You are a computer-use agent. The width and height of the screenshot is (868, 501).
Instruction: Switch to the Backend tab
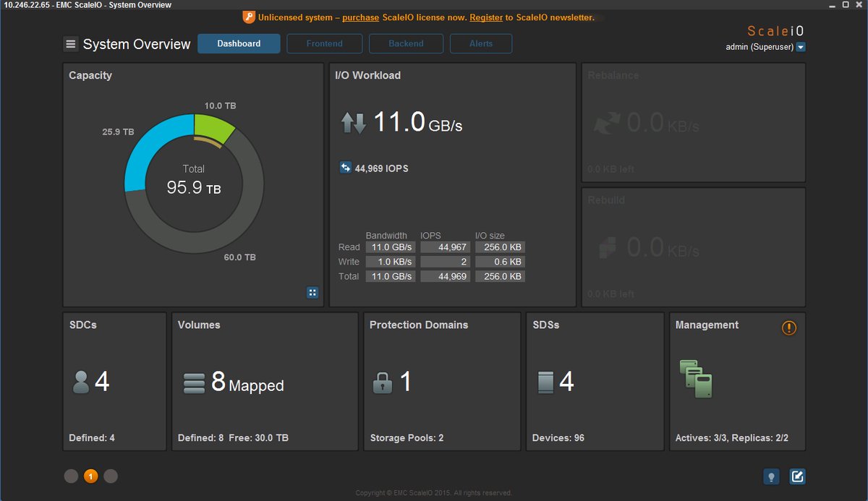click(406, 43)
